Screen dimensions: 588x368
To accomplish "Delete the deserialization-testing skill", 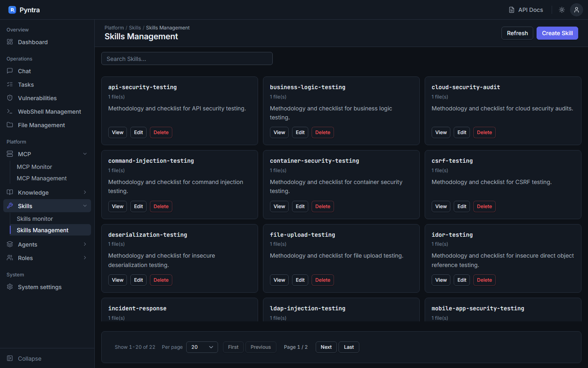I will [161, 280].
